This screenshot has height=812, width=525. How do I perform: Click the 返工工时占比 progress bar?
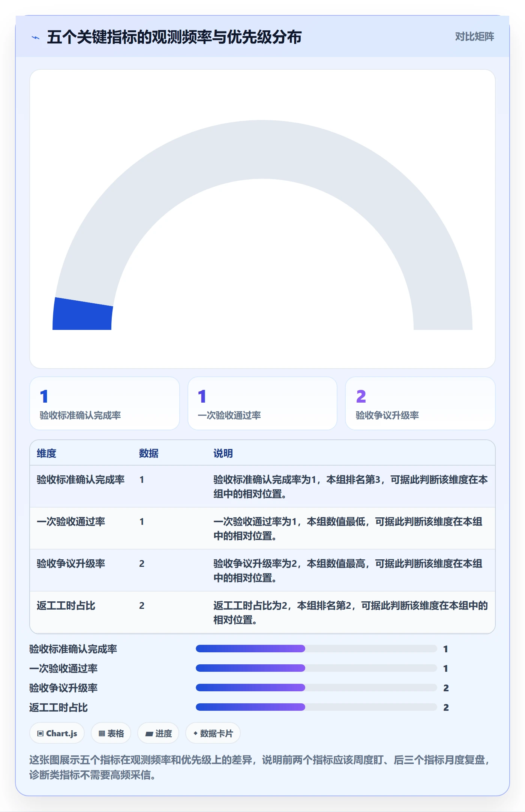[316, 707]
